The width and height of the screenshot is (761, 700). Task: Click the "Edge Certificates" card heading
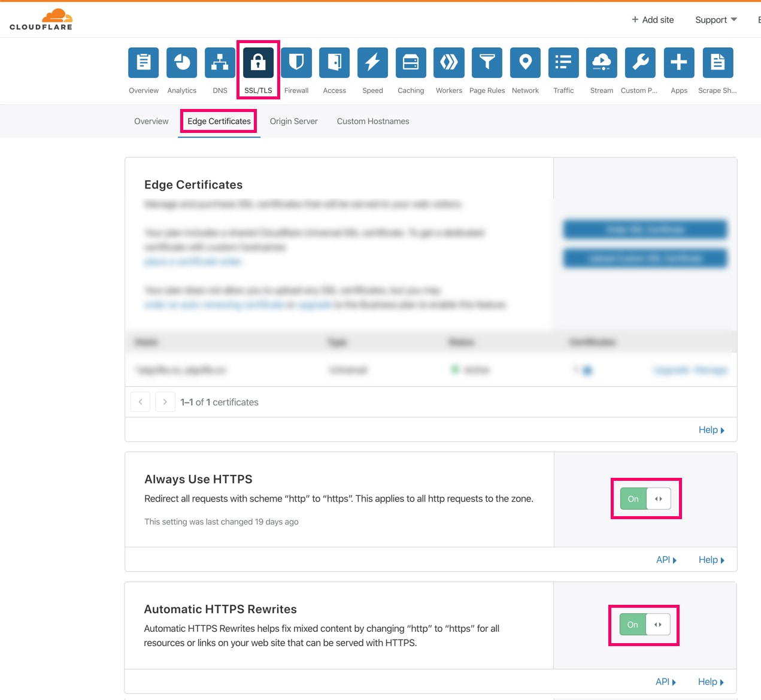pos(193,184)
